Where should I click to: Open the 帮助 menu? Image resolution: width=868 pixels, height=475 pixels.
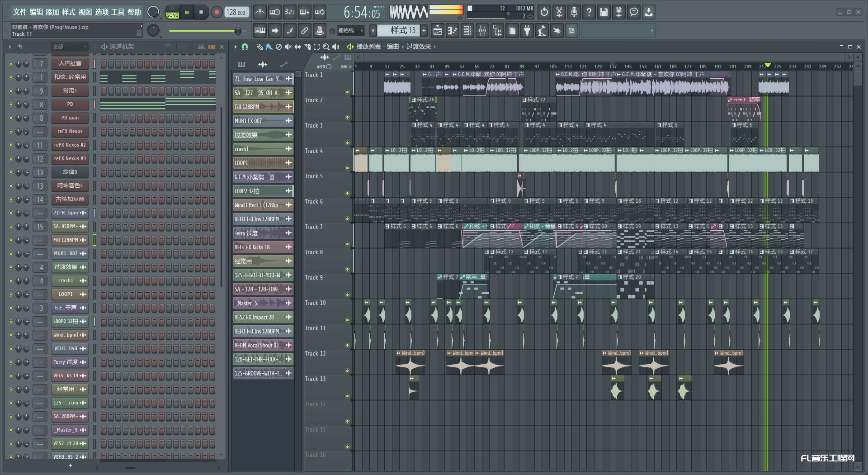pos(134,12)
